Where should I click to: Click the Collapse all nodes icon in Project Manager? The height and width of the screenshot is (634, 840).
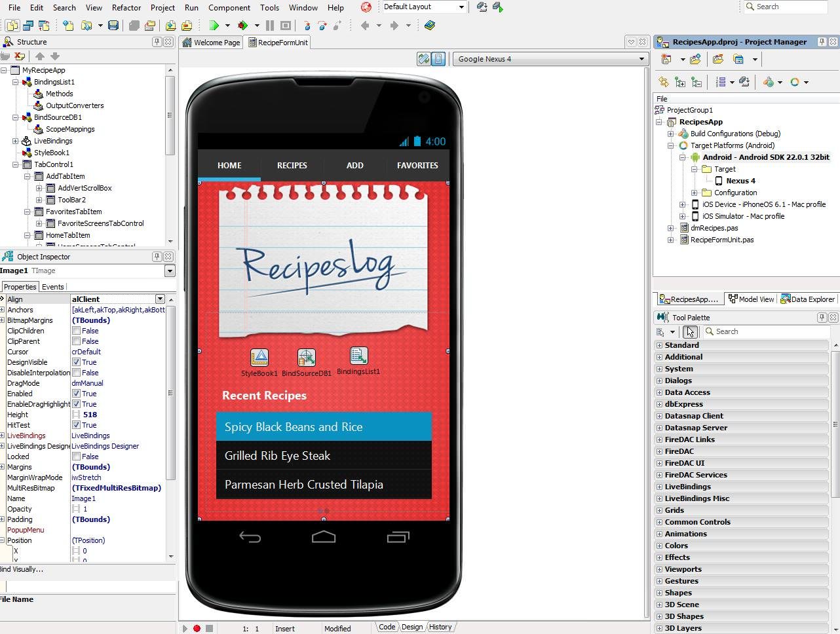pyautogui.click(x=696, y=82)
